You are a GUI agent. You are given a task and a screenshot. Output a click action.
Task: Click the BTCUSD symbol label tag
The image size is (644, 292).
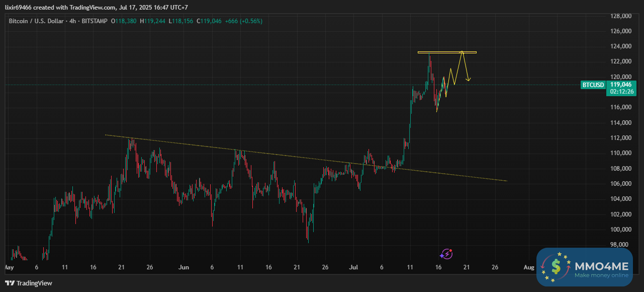point(593,85)
